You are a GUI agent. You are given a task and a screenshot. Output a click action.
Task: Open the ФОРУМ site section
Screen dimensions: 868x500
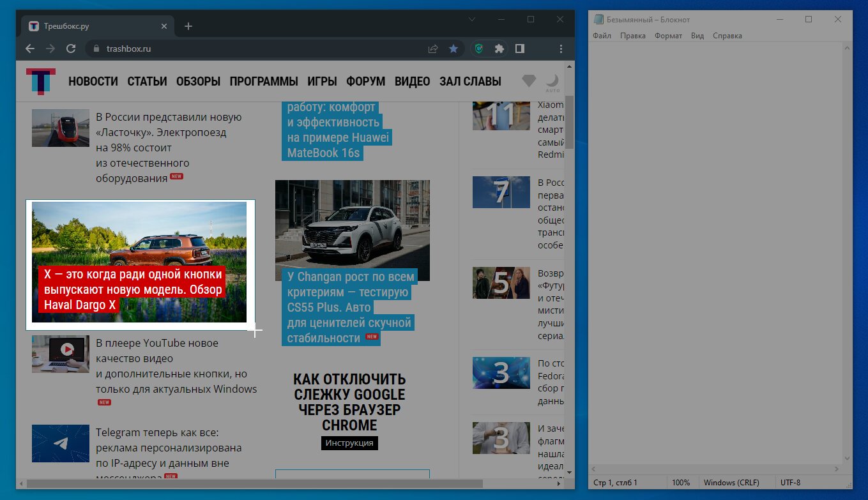point(366,81)
